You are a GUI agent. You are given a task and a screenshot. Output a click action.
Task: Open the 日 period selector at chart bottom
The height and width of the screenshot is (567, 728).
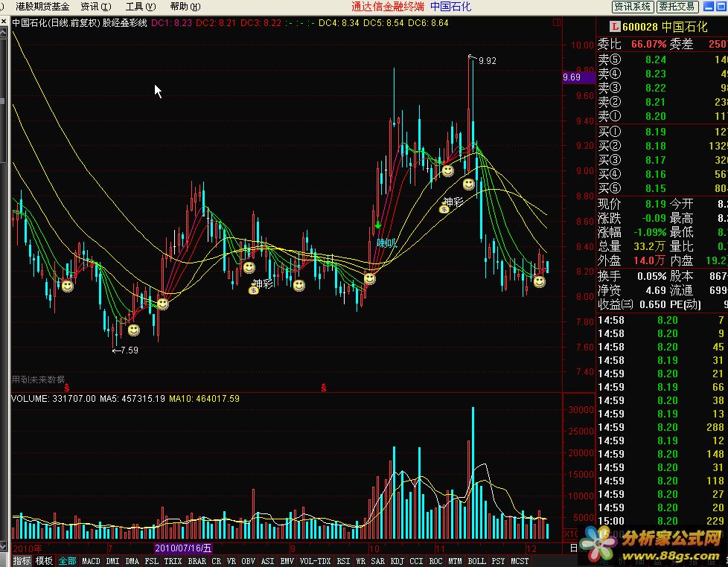574,548
